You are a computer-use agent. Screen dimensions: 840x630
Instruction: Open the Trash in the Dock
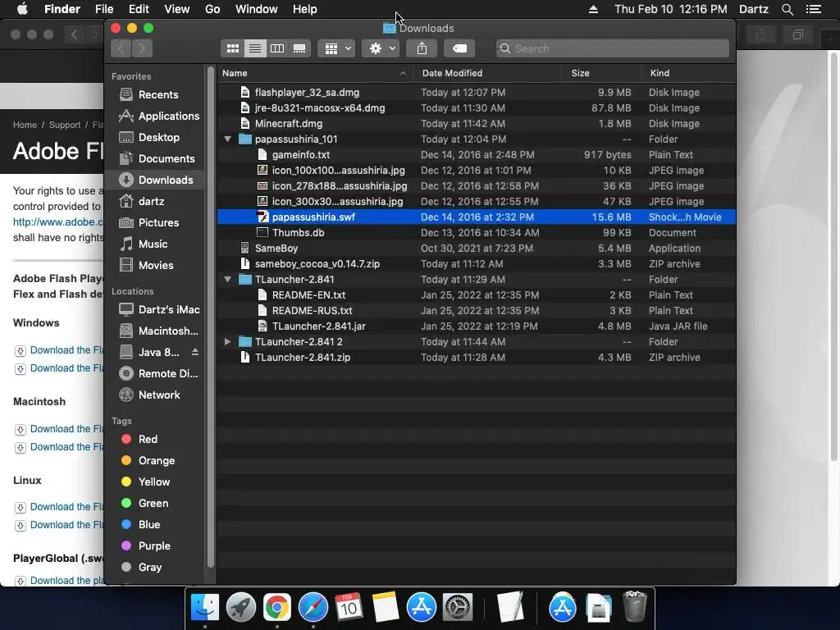[x=636, y=608]
